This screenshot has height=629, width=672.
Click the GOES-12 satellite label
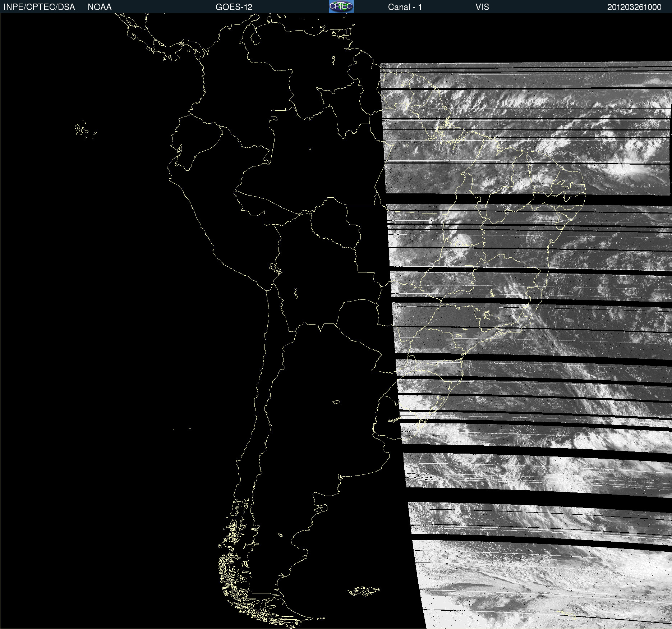point(234,7)
